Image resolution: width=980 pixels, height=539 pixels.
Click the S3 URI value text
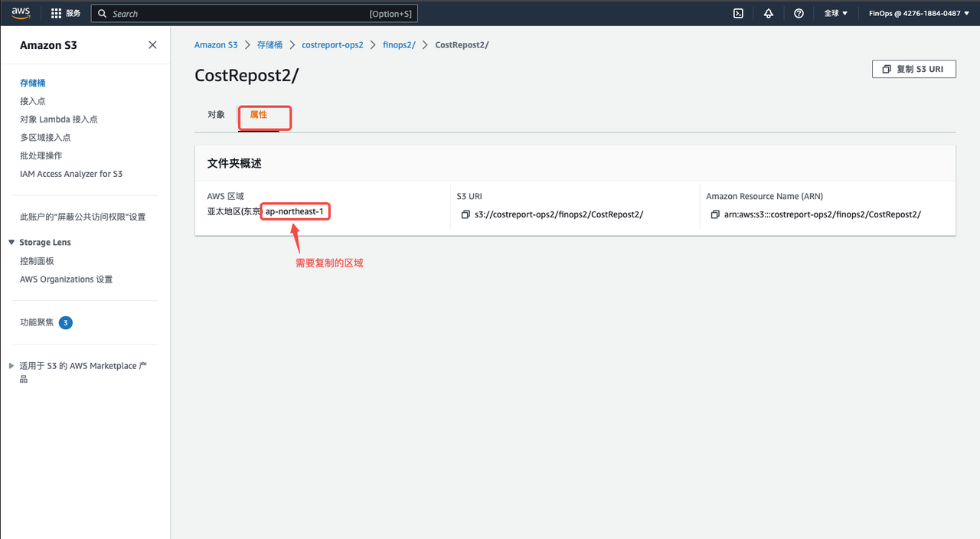coord(559,215)
